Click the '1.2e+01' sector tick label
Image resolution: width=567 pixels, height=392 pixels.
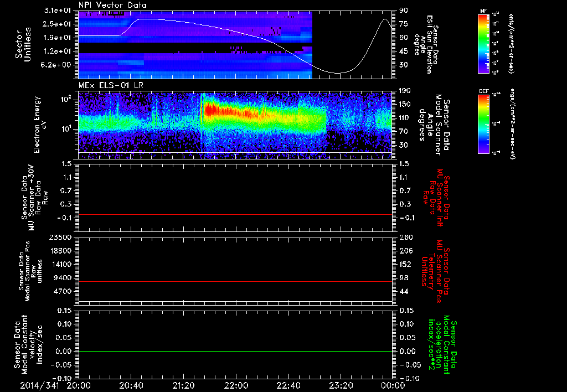click(57, 51)
